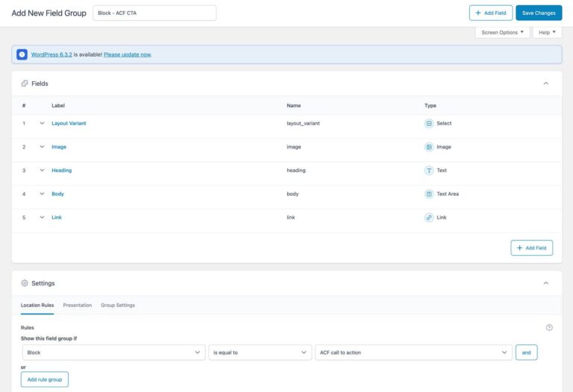Switch to the Group Settings tab
Screen dimensions: 573x392
click(x=118, y=306)
